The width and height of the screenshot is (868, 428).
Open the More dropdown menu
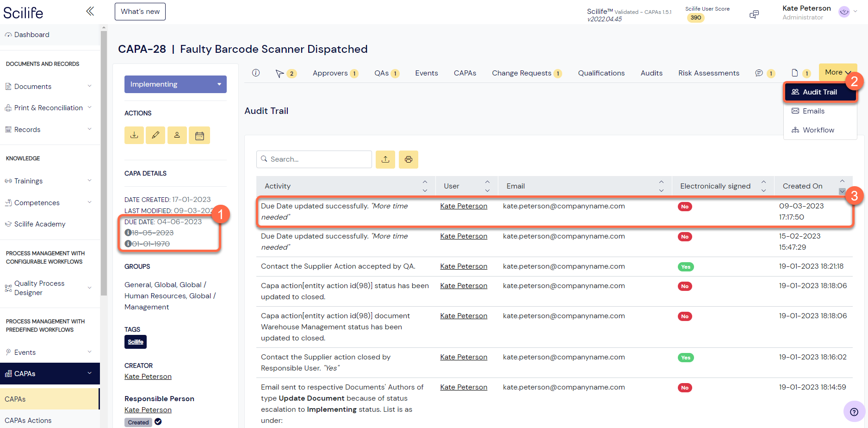point(837,72)
